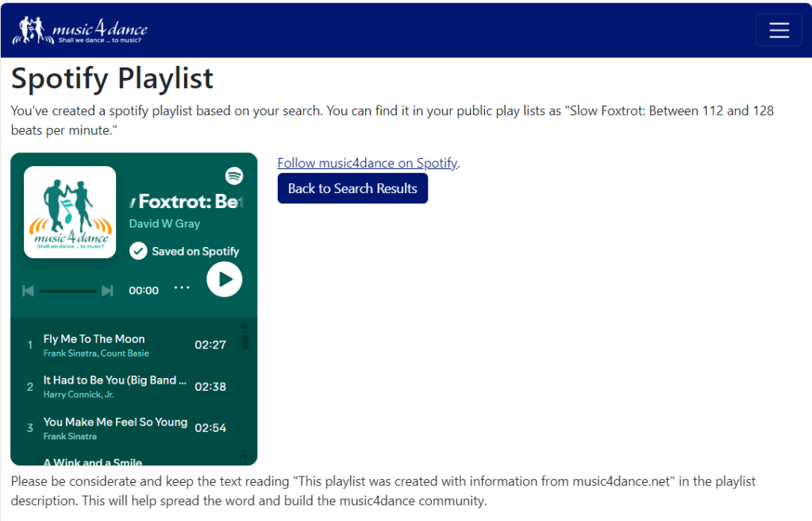Click the Spotify logo icon in player
The image size is (812, 521).
[x=234, y=176]
